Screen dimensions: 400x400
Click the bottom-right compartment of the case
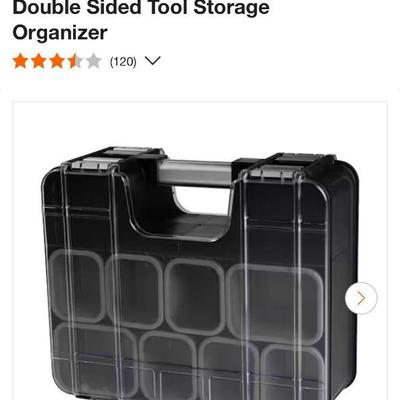pos(293,373)
